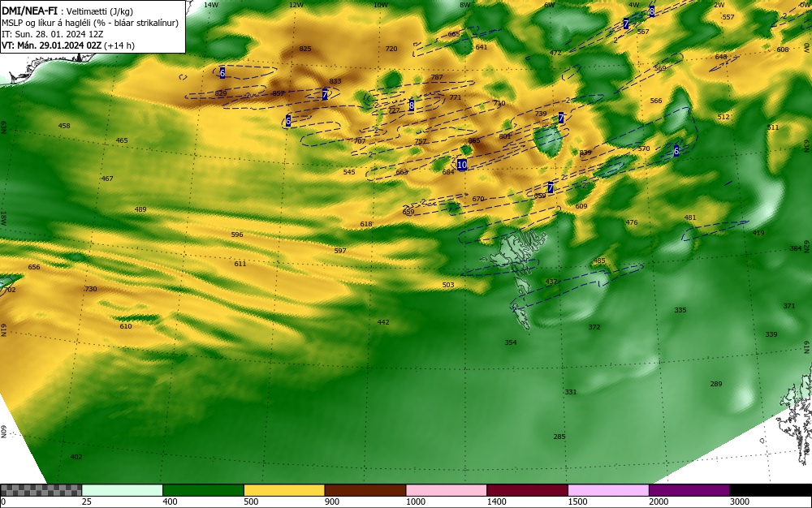Click the map value '801'
The width and height of the screenshot is (812, 508).
[505, 136]
